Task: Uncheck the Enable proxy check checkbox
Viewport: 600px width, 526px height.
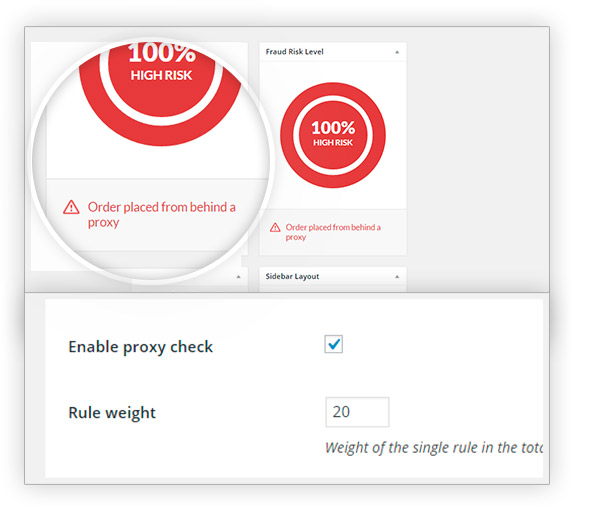Action: pyautogui.click(x=333, y=344)
